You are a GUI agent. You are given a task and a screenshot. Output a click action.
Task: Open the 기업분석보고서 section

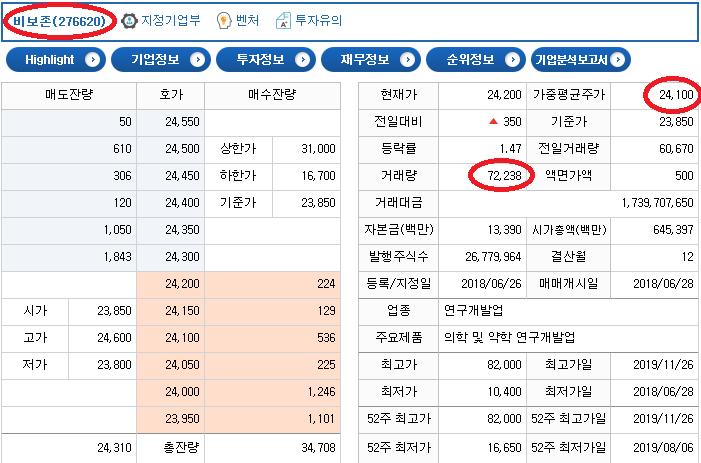point(581,59)
